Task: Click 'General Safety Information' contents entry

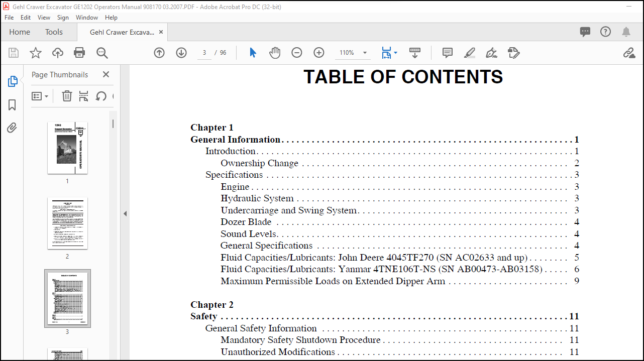Action: [x=261, y=328]
